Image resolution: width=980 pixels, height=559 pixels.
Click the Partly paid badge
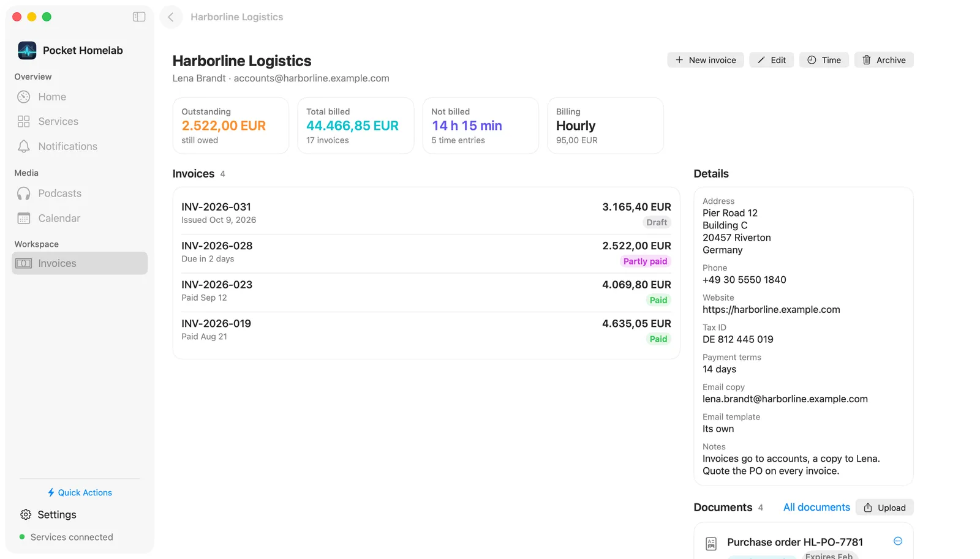pyautogui.click(x=645, y=261)
